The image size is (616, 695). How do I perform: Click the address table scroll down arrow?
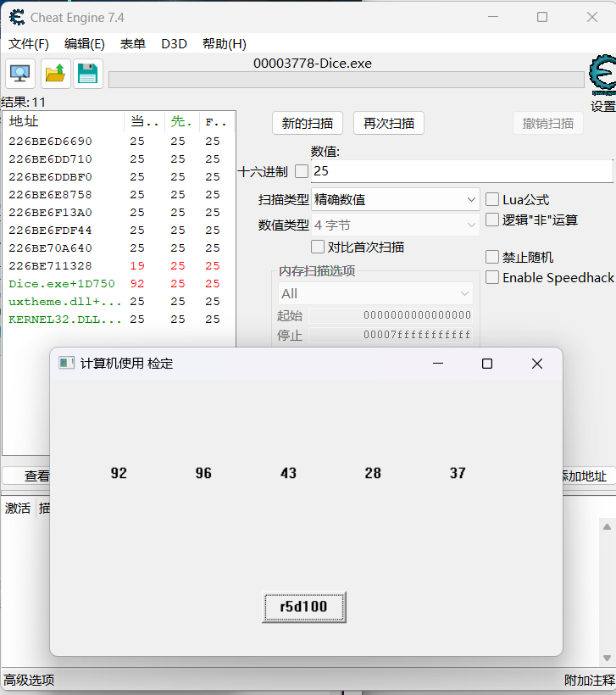(608, 659)
